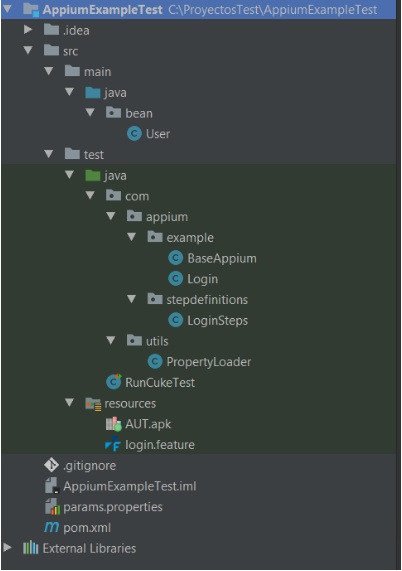The height and width of the screenshot is (571, 402).
Task: Collapse the utils package arrow
Action: coord(111,340)
